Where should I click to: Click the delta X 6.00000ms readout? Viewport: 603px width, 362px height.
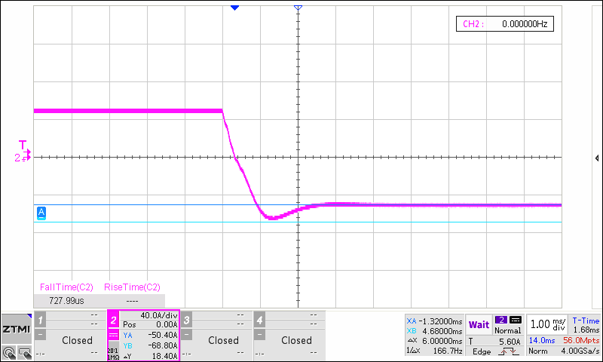[x=435, y=341]
